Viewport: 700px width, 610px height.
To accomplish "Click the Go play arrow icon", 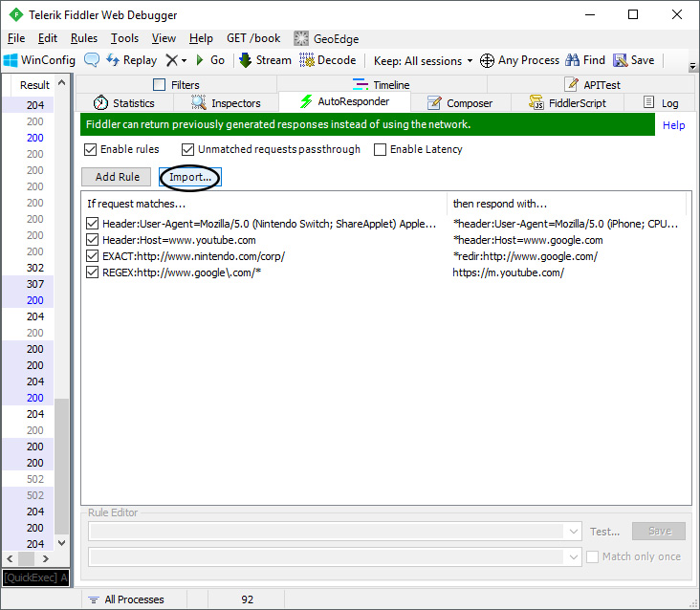I will (x=200, y=60).
